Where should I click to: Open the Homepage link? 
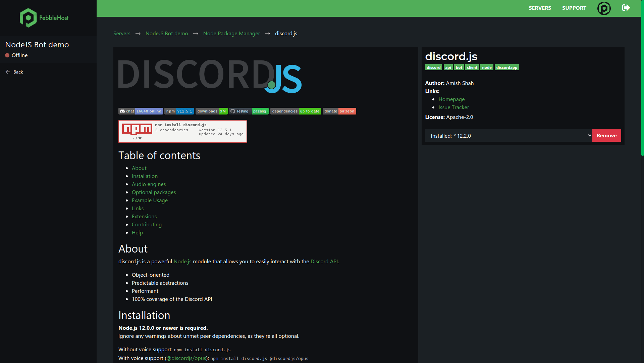click(451, 99)
